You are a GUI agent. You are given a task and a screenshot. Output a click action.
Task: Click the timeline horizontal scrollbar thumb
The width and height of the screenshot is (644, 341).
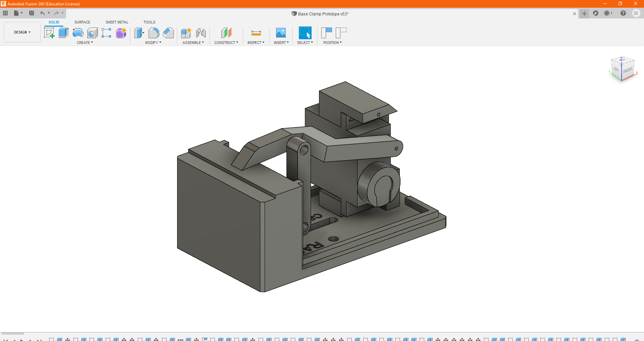click(12, 333)
